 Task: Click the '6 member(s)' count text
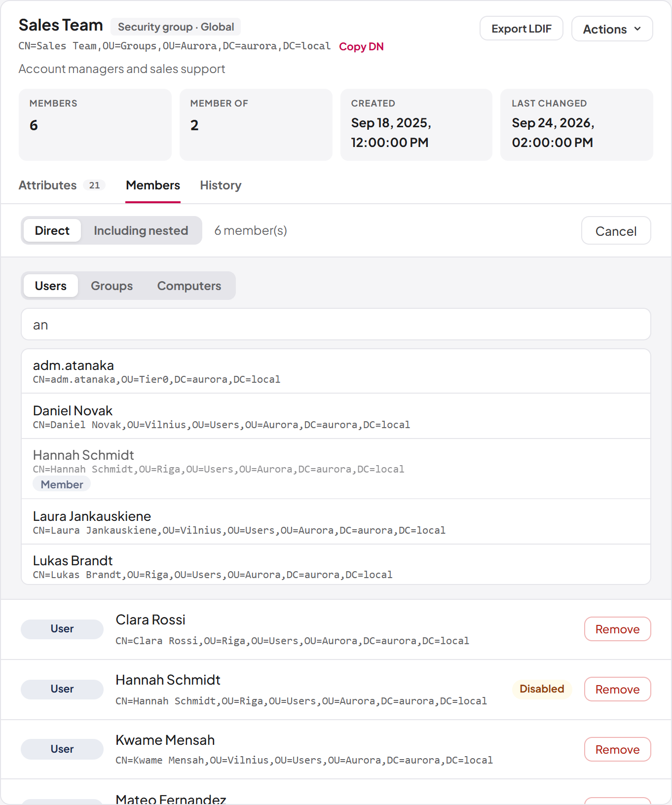pos(251,230)
